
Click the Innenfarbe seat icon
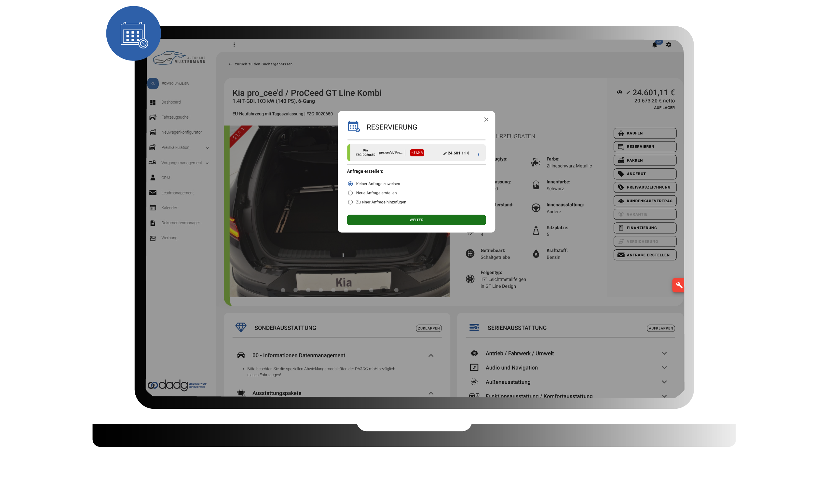click(x=536, y=185)
